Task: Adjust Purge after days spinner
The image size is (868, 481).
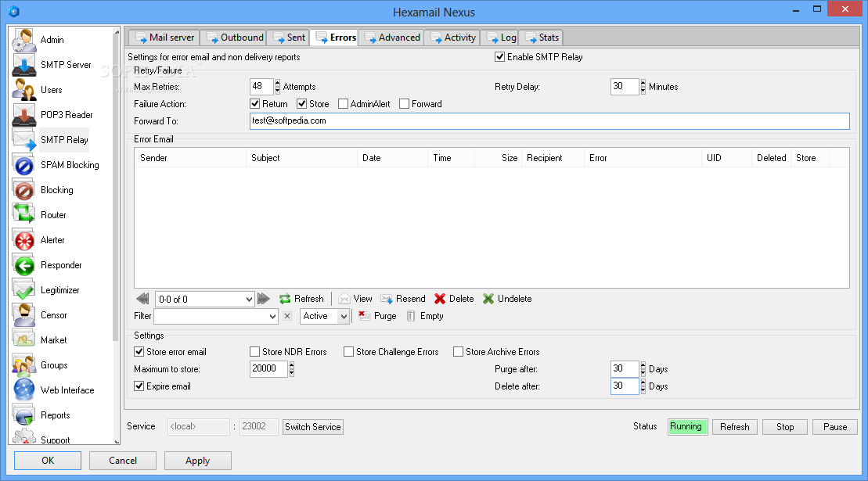Action: 643,369
